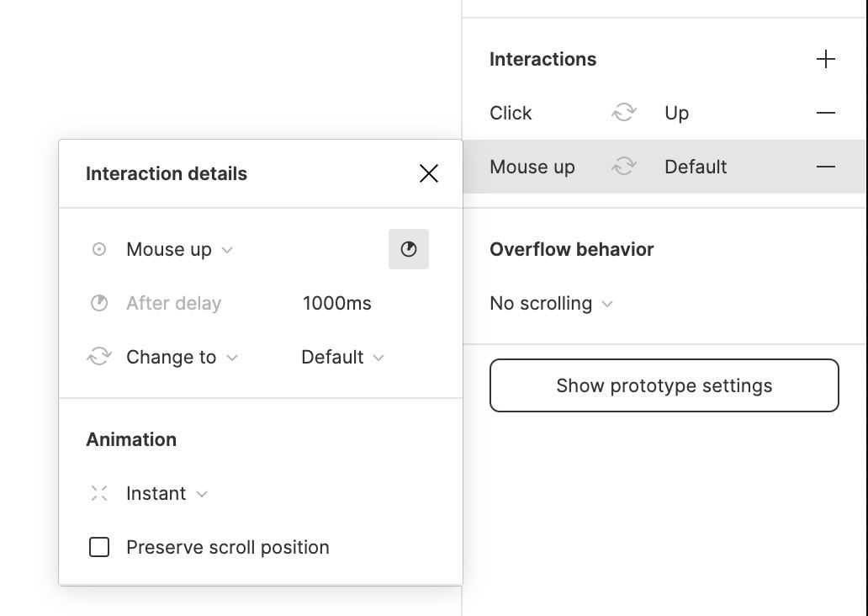Close the Interaction details panel
Viewport: 868px width, 616px height.
(x=428, y=173)
